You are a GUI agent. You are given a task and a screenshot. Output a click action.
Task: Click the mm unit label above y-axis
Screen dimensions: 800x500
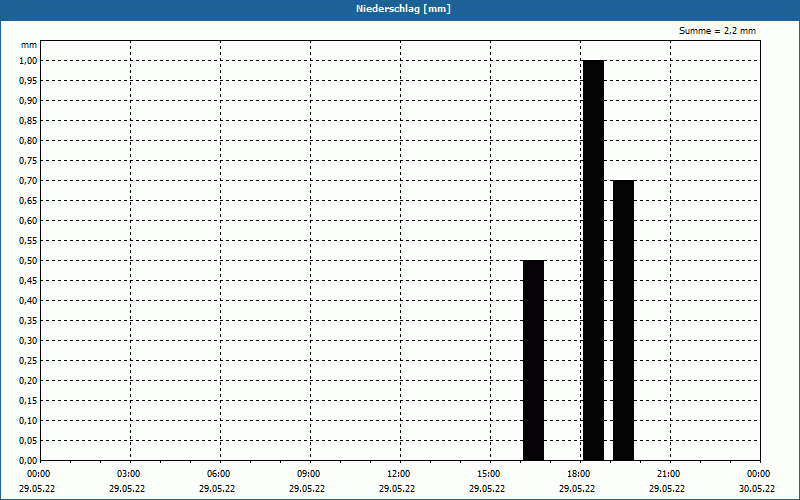29,45
